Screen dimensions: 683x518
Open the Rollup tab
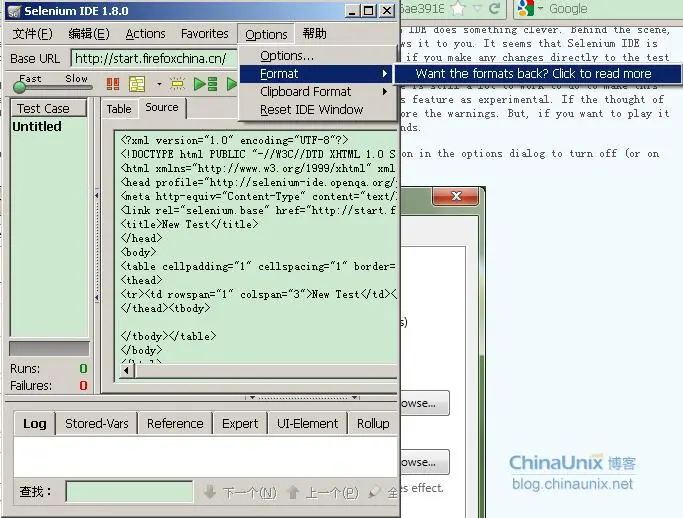[373, 423]
